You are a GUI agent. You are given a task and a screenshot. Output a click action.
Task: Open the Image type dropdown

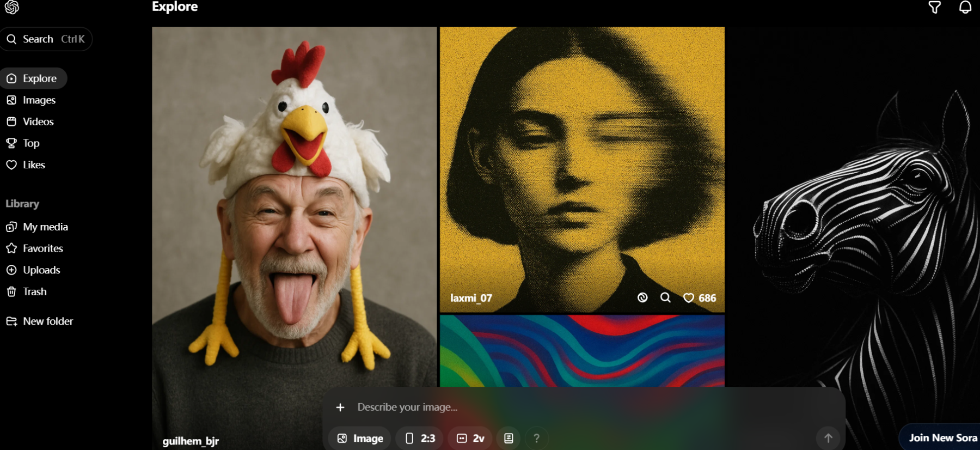tap(360, 438)
